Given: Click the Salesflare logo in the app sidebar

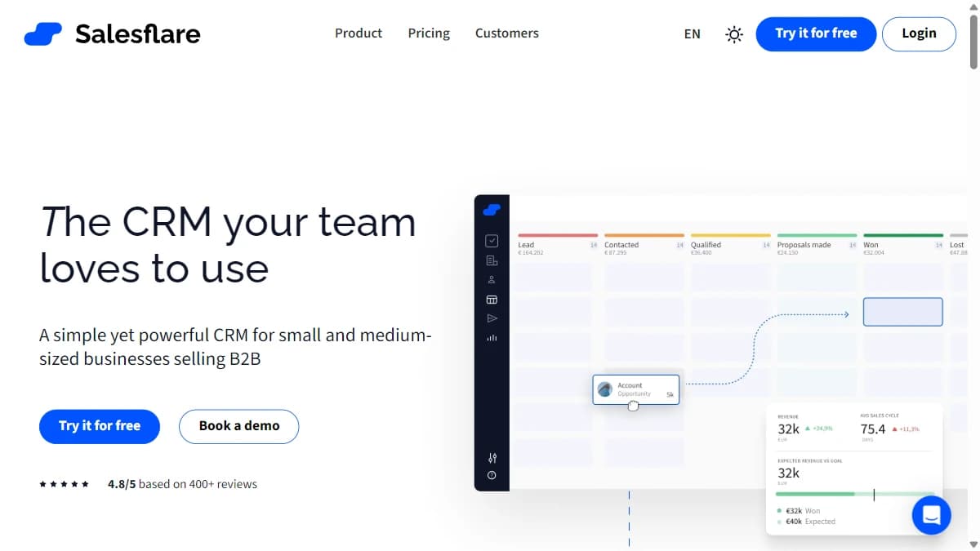Looking at the screenshot, I should click(x=491, y=210).
